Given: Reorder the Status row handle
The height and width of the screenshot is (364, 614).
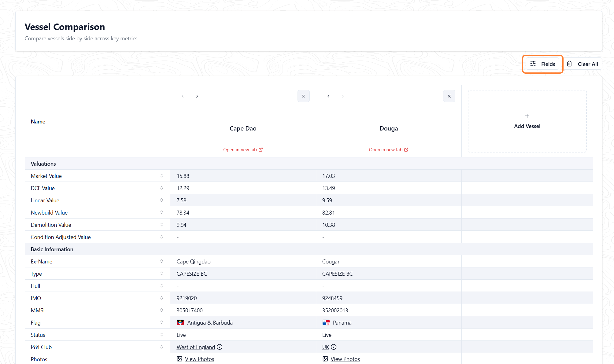Looking at the screenshot, I should pos(161,335).
